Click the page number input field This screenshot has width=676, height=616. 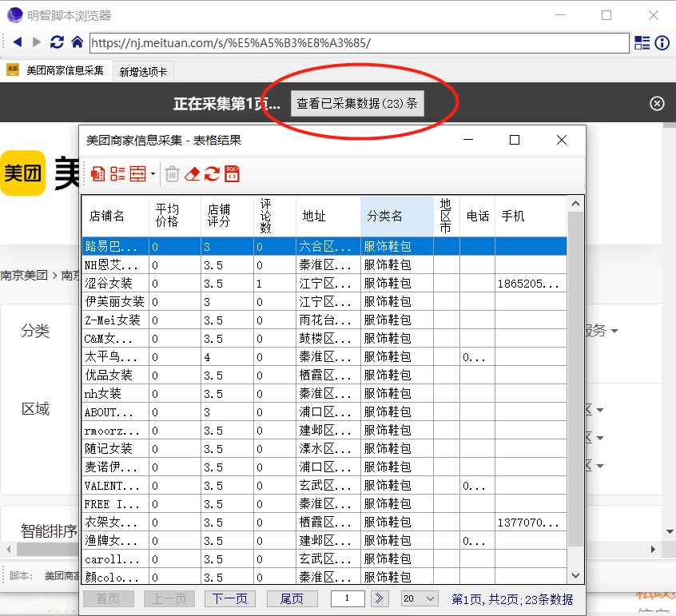pyautogui.click(x=348, y=598)
